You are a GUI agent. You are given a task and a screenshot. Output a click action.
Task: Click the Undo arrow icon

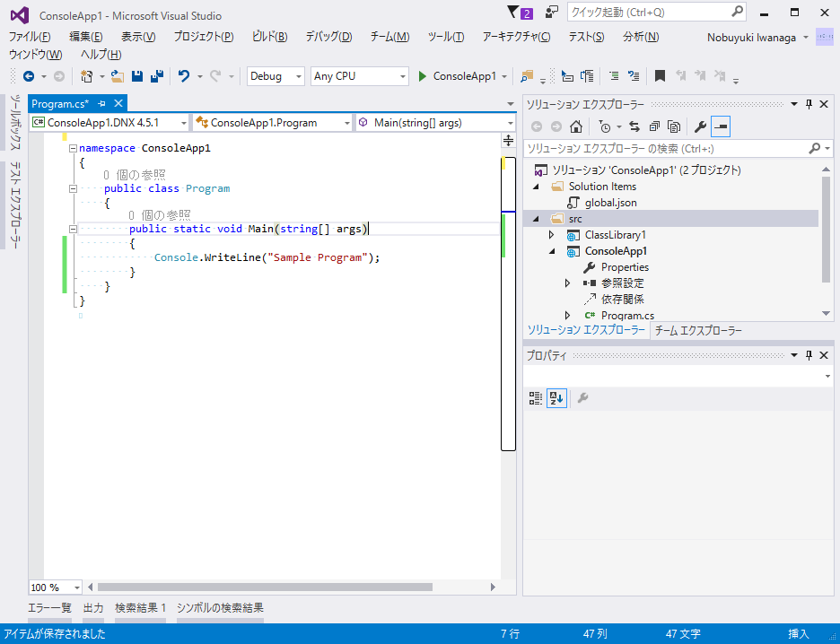(184, 76)
